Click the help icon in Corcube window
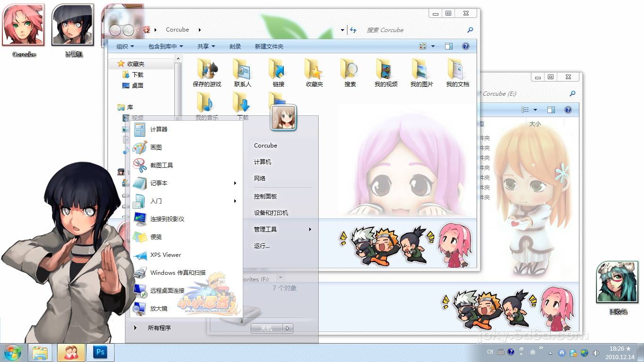The height and width of the screenshot is (362, 644). click(x=465, y=46)
